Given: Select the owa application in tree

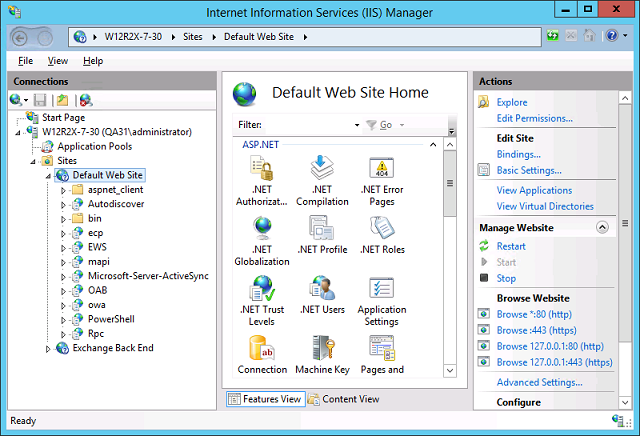Looking at the screenshot, I should click(x=96, y=304).
